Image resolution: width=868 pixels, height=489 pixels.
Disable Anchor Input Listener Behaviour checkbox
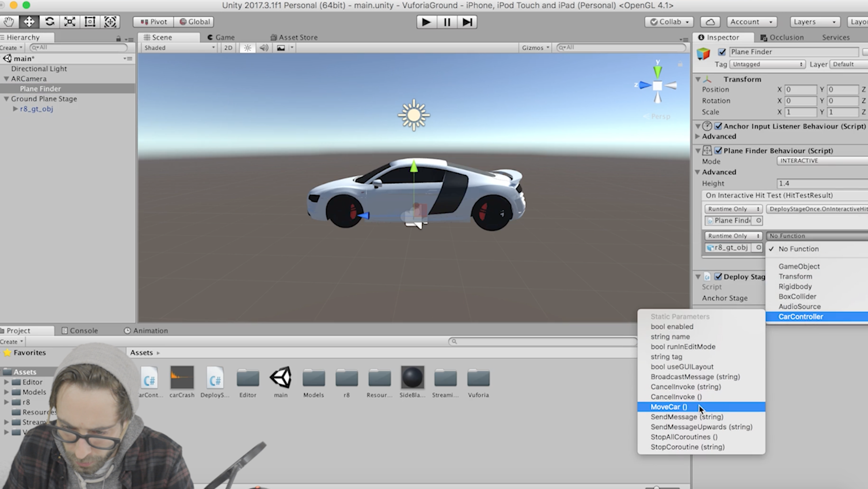[718, 126]
